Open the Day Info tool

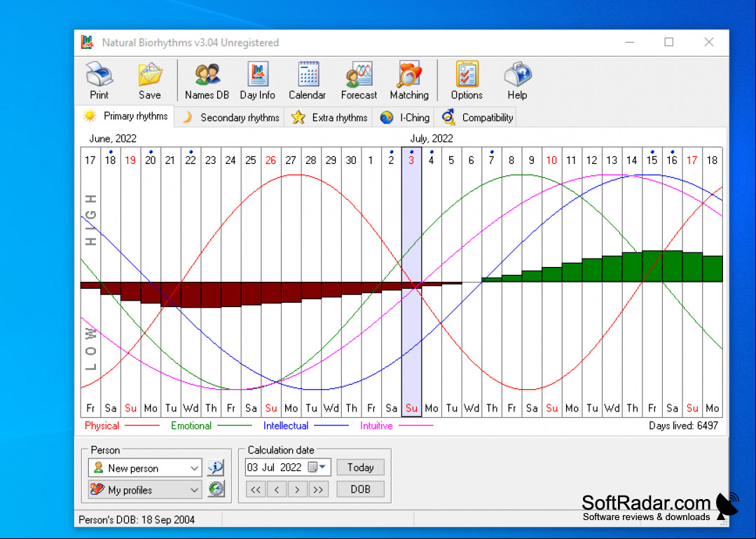[x=257, y=80]
